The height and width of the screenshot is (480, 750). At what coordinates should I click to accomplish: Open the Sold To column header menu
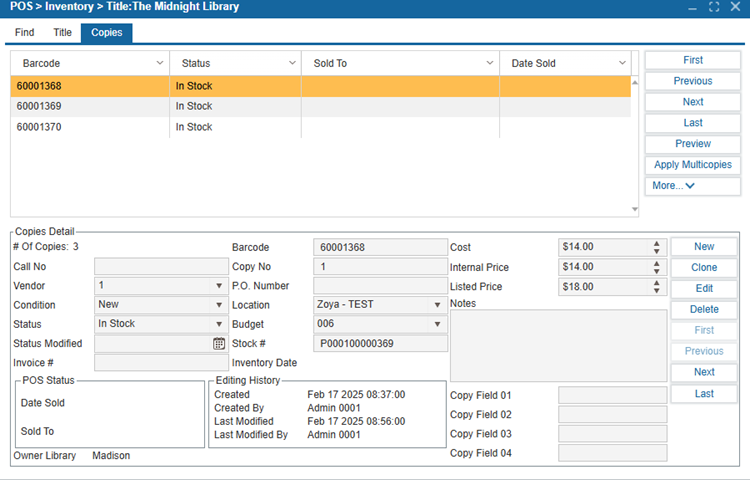click(490, 63)
